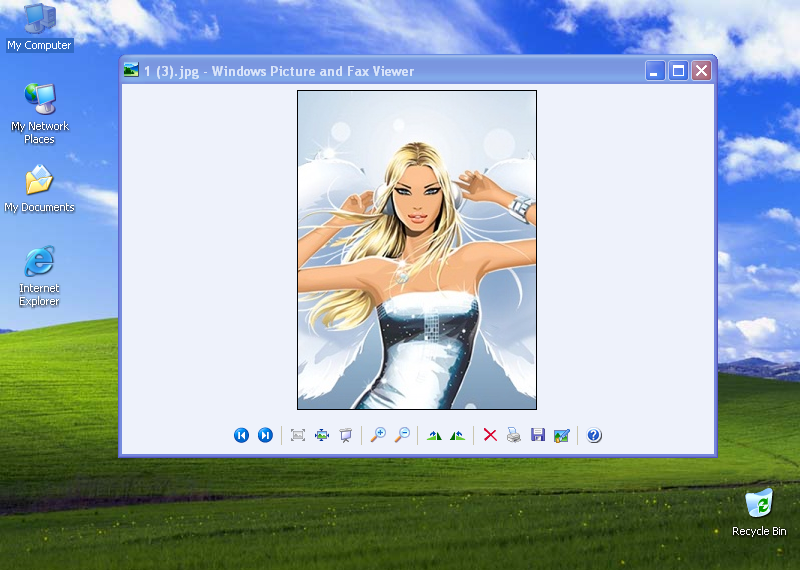Click the "1 (3).jpg" title bar text
This screenshot has width=800, height=570.
(x=171, y=71)
